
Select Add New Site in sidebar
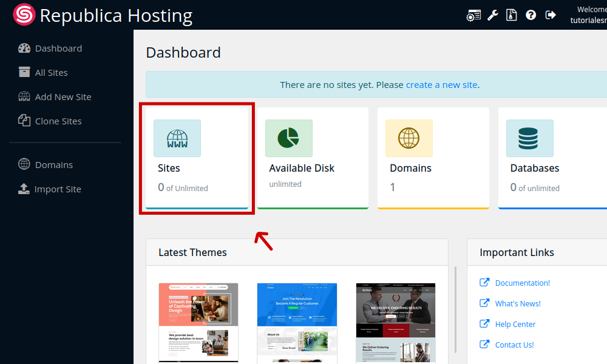tap(63, 97)
